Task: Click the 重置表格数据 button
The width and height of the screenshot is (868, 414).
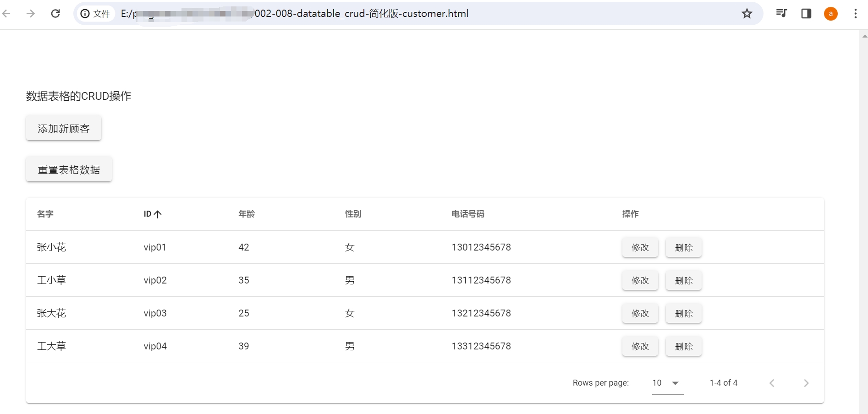Action: [69, 169]
